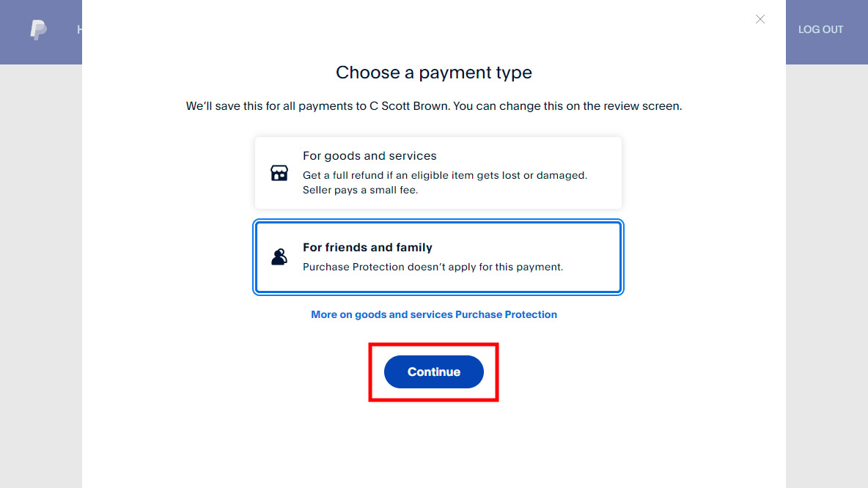The width and height of the screenshot is (868, 488).
Task: Click LOG OUT in the header
Action: (820, 30)
